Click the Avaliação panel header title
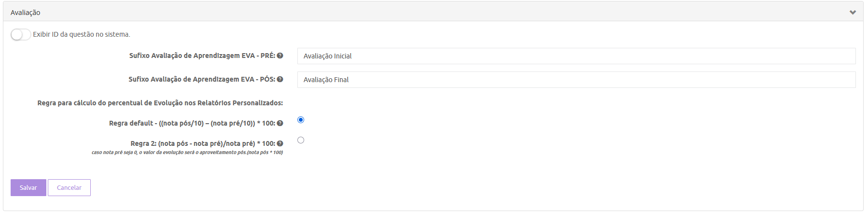This screenshot has height=213, width=868. 26,13
